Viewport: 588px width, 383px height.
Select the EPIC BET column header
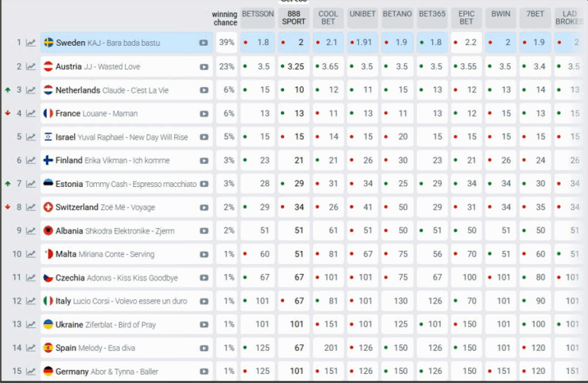tap(466, 18)
